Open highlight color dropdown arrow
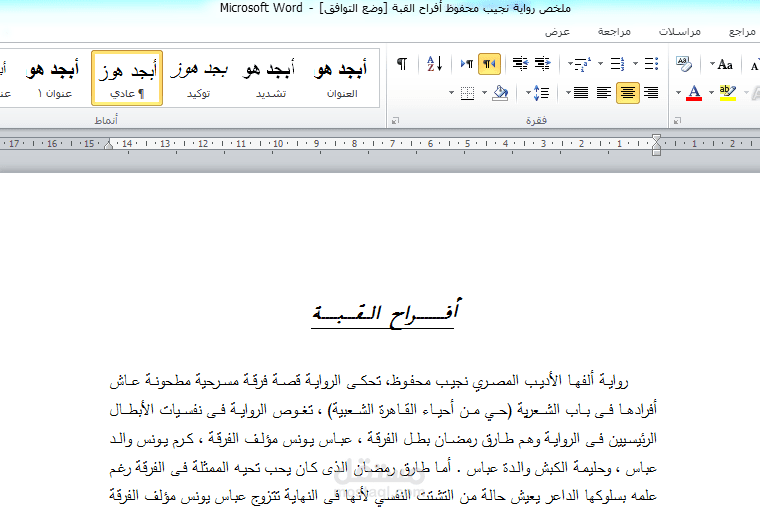Image resolution: width=760 pixels, height=510 pixels. click(x=711, y=93)
